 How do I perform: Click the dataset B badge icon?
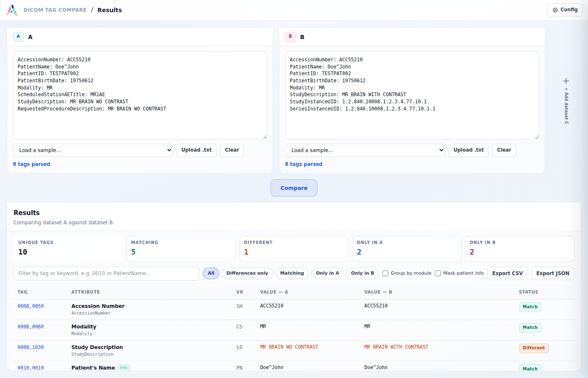point(290,37)
